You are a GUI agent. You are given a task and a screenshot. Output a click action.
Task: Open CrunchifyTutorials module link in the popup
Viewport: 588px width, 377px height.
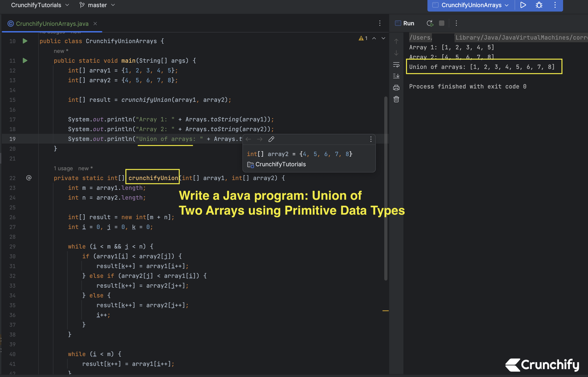(x=281, y=164)
